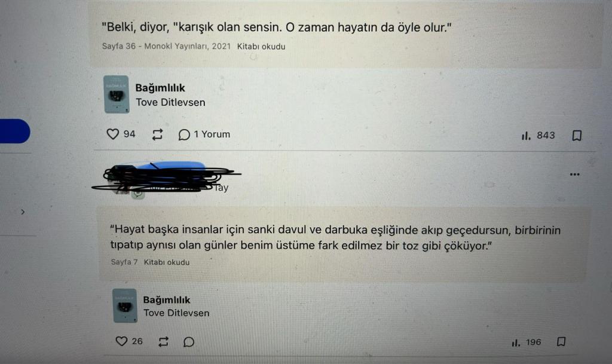Open the lower Tove Ditlevsen author link
Screen dimensions: 612x364
[x=176, y=313]
